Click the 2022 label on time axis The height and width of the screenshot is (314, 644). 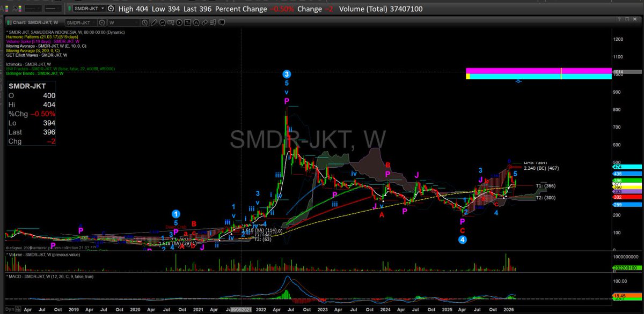pos(261,309)
